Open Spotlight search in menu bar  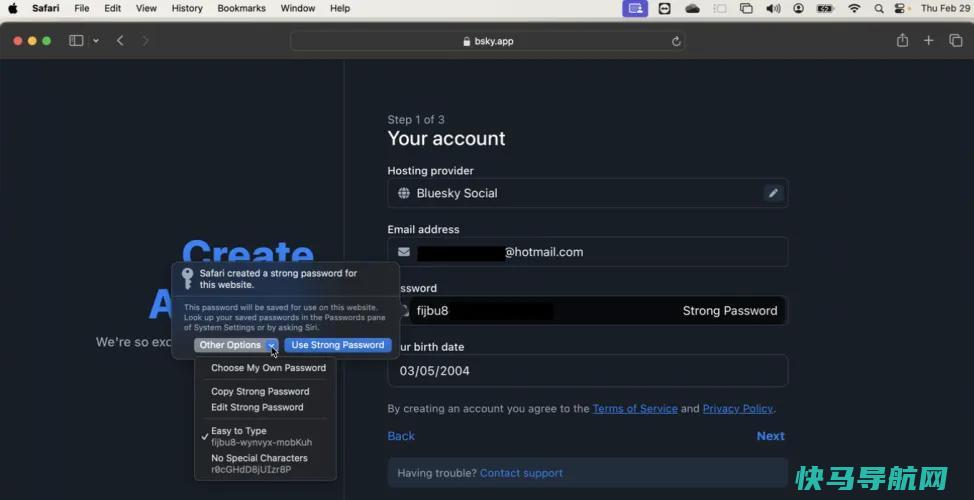click(x=878, y=8)
